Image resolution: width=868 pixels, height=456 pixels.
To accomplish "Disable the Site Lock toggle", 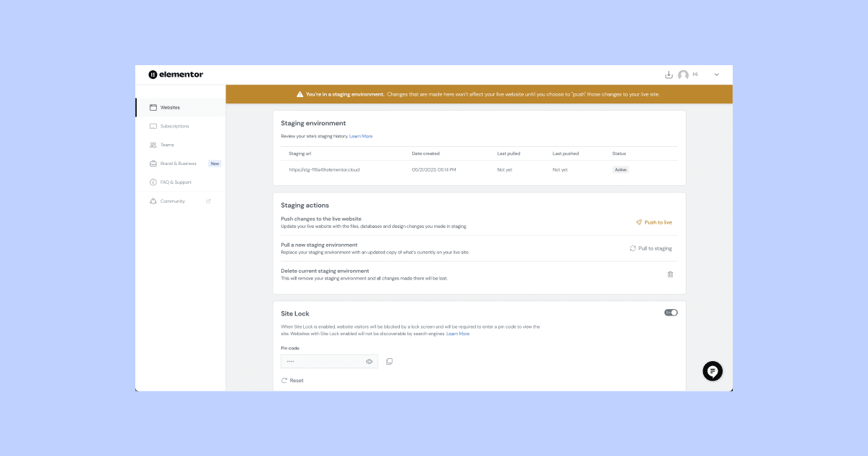I will (x=670, y=312).
